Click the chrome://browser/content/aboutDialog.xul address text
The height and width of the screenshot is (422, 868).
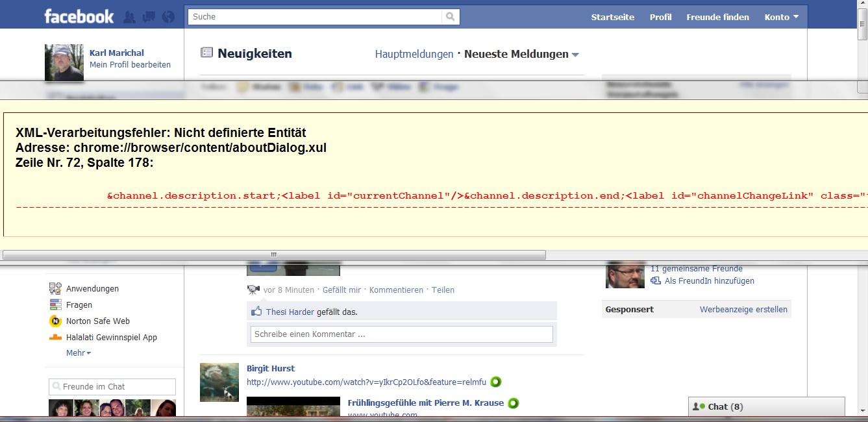click(200, 147)
